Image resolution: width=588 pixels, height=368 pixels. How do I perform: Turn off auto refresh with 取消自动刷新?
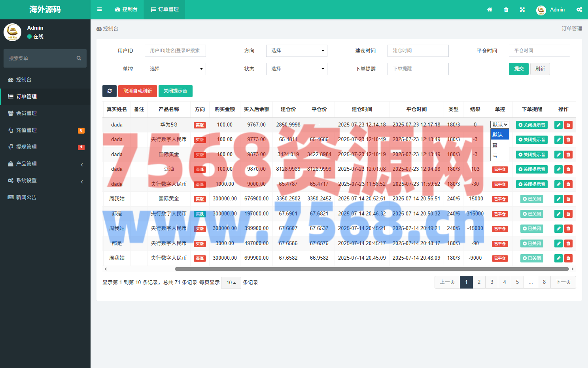(138, 91)
